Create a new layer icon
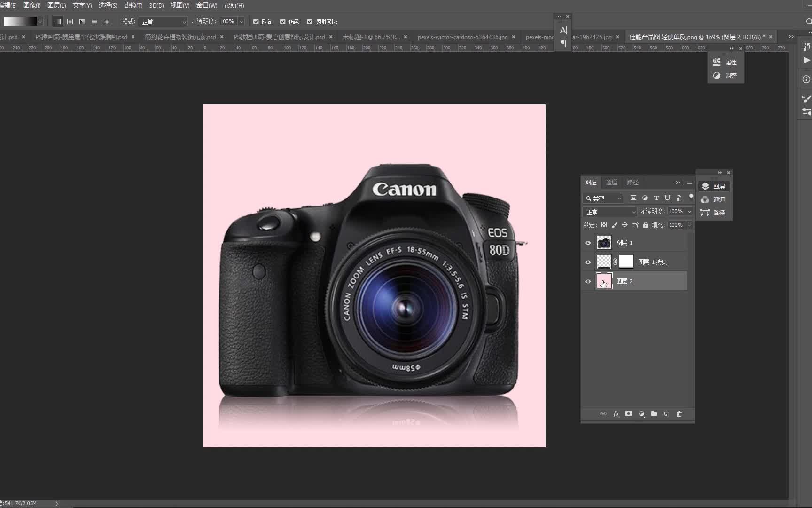Screen dimensions: 812x508 coord(667,414)
